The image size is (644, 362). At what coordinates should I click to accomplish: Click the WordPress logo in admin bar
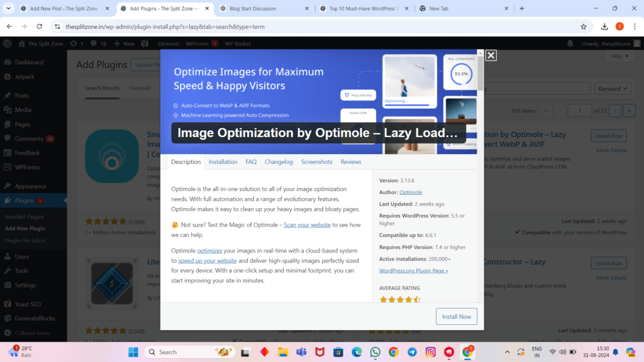point(8,43)
